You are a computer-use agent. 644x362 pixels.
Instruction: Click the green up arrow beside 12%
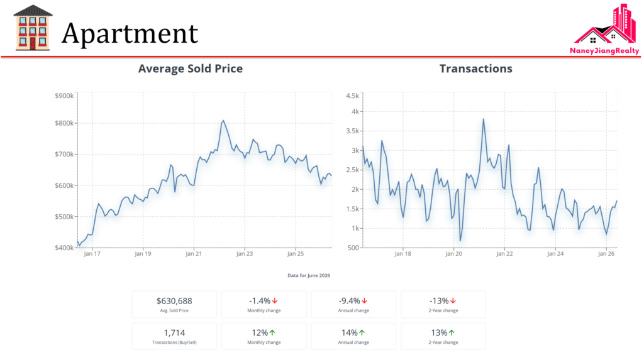(272, 333)
